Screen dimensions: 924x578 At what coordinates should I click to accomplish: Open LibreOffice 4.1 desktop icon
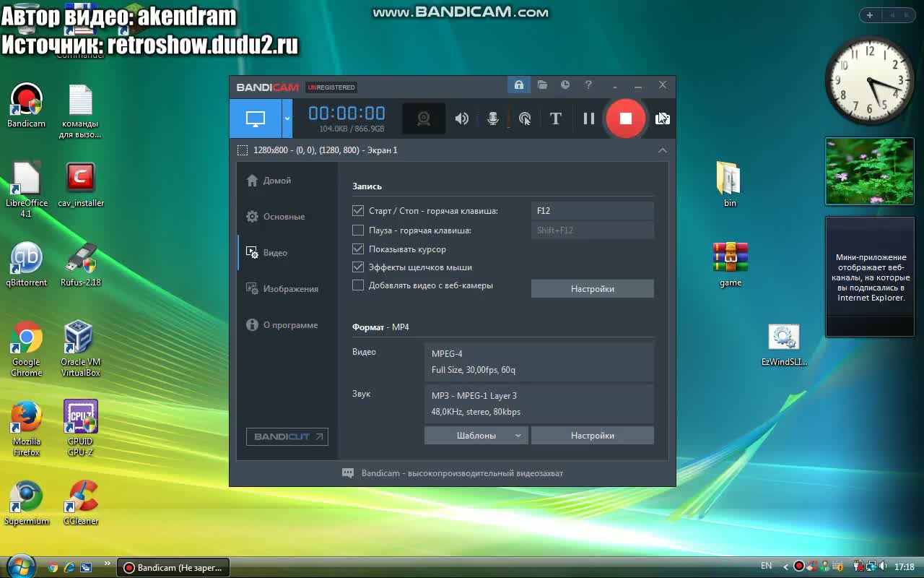(x=27, y=189)
